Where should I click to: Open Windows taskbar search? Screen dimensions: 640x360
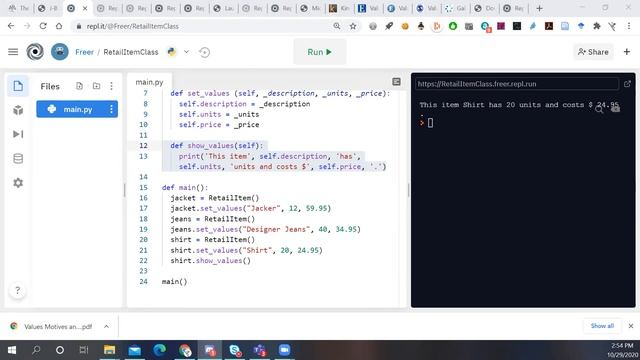tap(36, 350)
